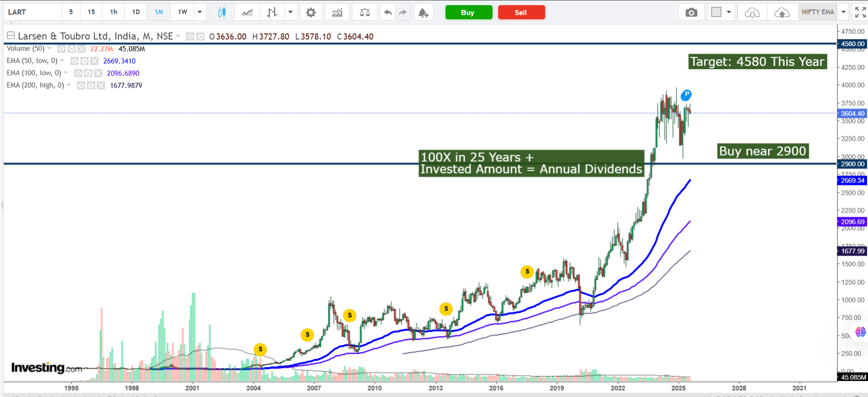Switch to area chart style
The width and height of the screenshot is (868, 397).
pyautogui.click(x=247, y=12)
